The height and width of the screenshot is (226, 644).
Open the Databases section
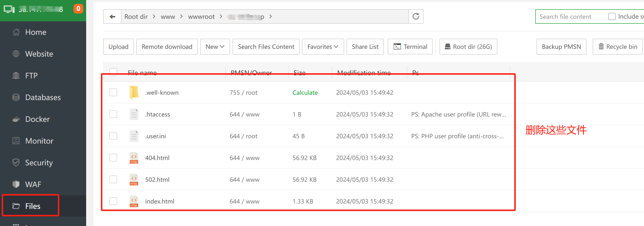(43, 97)
